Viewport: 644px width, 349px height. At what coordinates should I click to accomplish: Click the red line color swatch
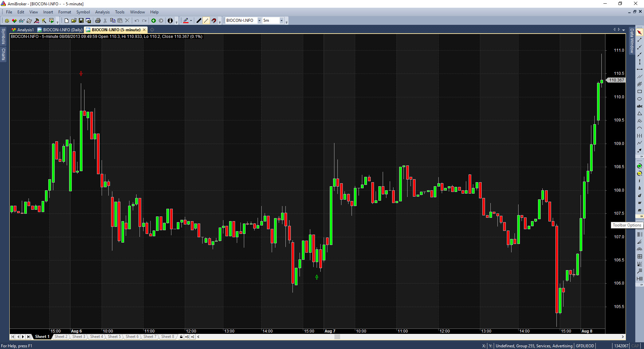(x=186, y=21)
